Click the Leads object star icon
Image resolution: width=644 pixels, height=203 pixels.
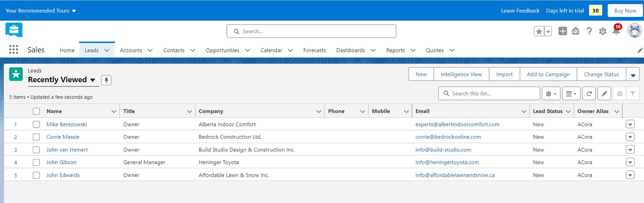pyautogui.click(x=16, y=74)
